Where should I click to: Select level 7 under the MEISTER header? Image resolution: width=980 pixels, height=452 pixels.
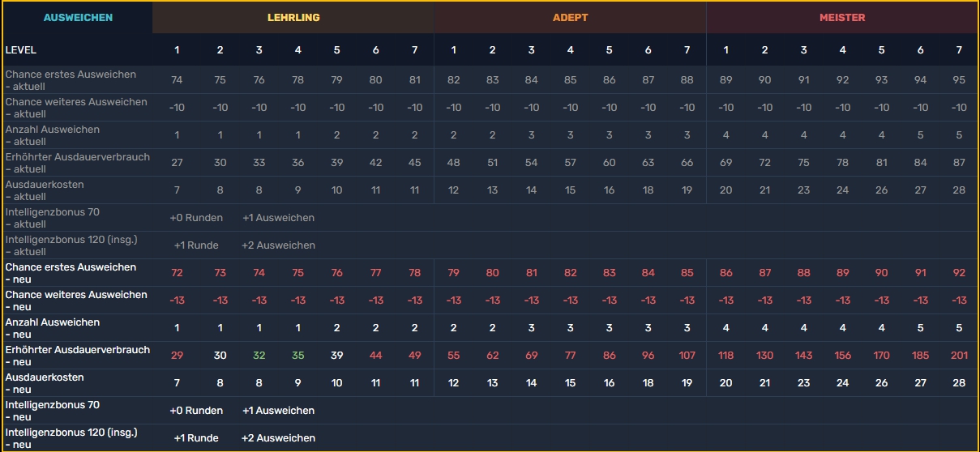point(959,50)
